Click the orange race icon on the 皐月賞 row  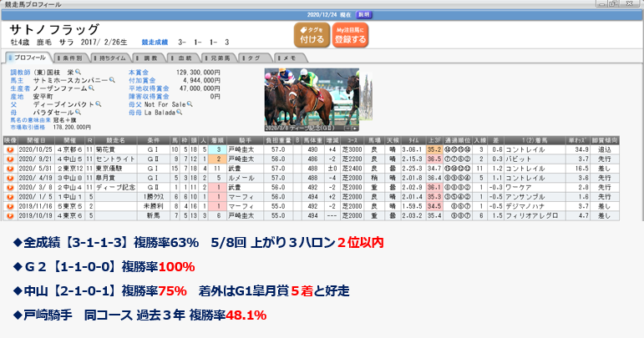click(10, 176)
